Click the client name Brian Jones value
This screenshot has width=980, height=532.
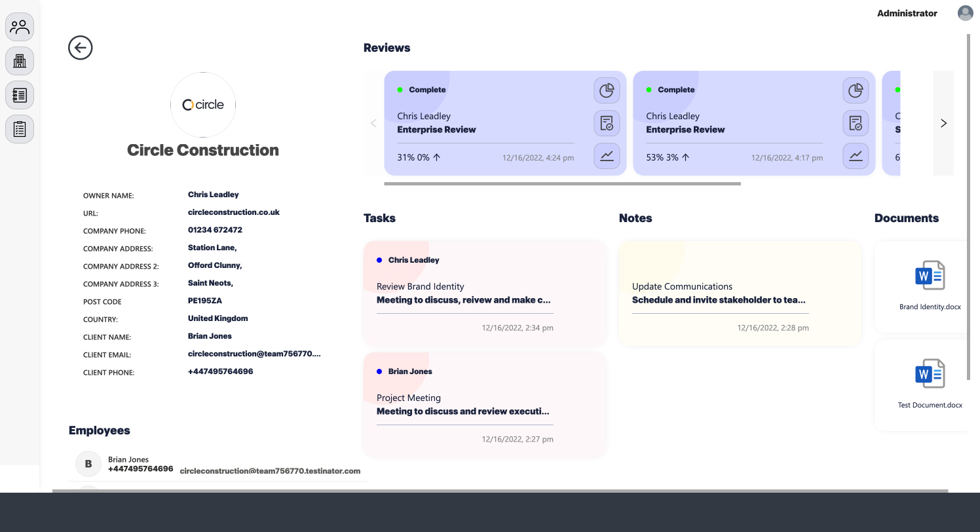tap(210, 336)
